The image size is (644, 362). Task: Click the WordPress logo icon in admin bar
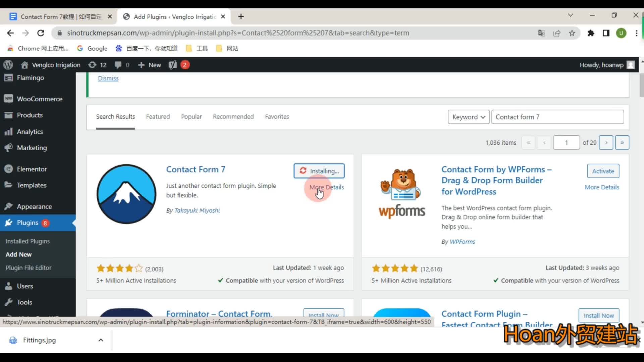pyautogui.click(x=8, y=65)
